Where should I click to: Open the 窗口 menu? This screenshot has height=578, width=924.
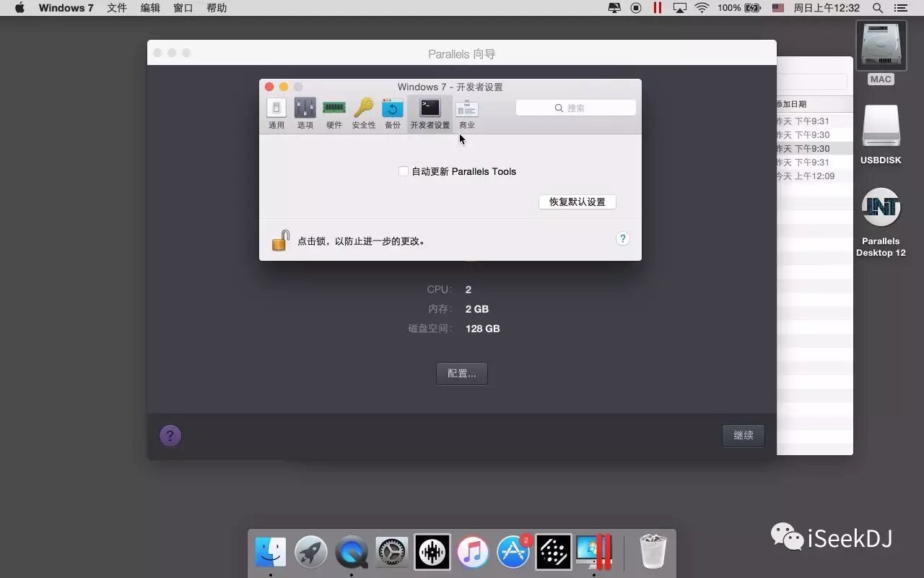183,8
